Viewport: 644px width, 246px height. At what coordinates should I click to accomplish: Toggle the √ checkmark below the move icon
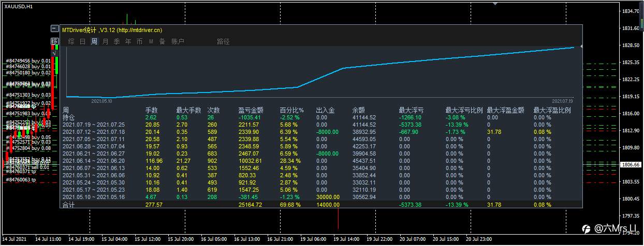(x=54, y=52)
